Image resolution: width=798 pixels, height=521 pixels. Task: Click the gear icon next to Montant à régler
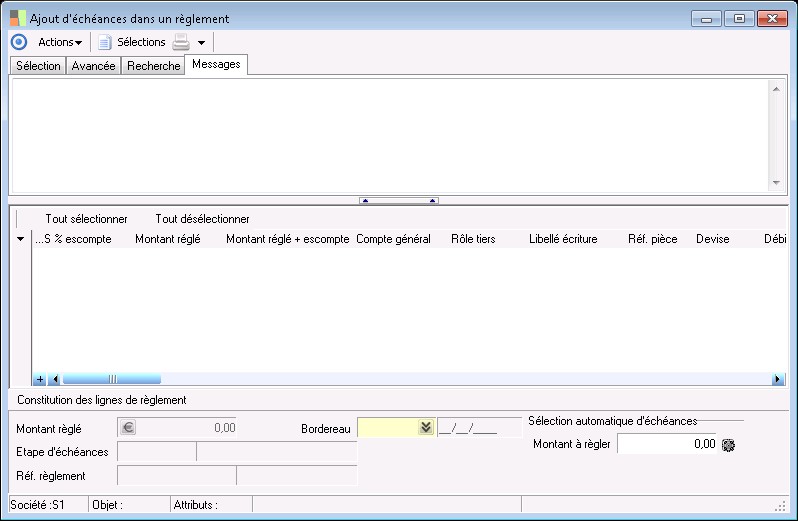(x=728, y=444)
